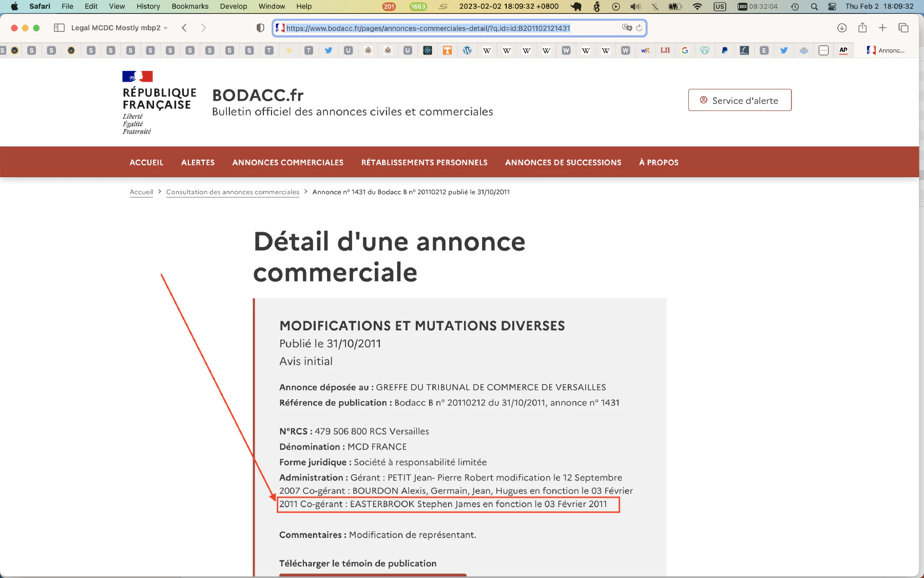The image size is (924, 578).
Task: Click the page reload icon in address bar
Action: (x=639, y=28)
